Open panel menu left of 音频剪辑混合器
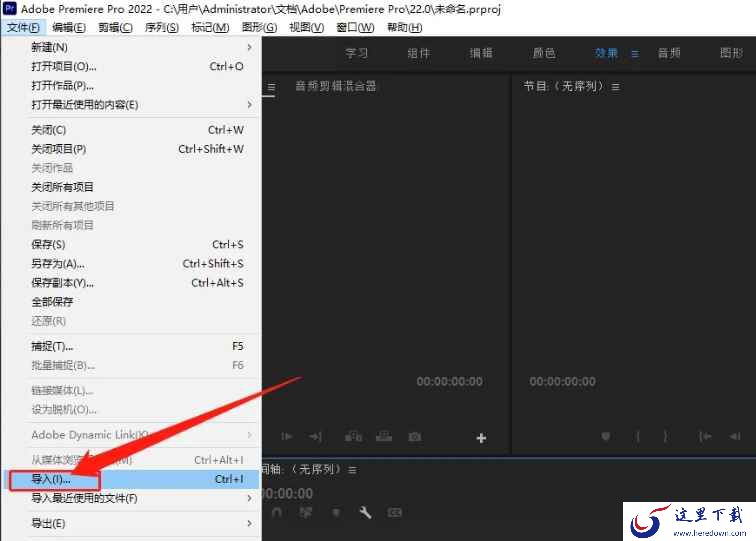The height and width of the screenshot is (541, 756). (x=271, y=87)
